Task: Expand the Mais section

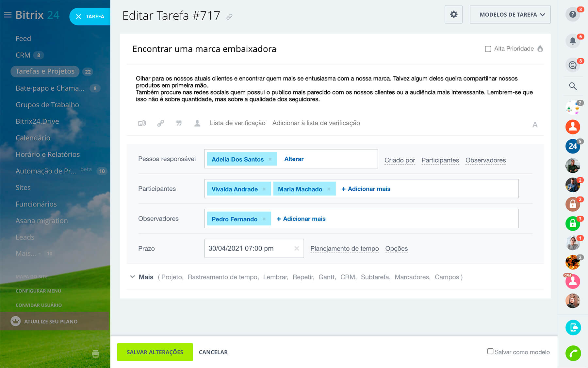Action: (x=142, y=277)
